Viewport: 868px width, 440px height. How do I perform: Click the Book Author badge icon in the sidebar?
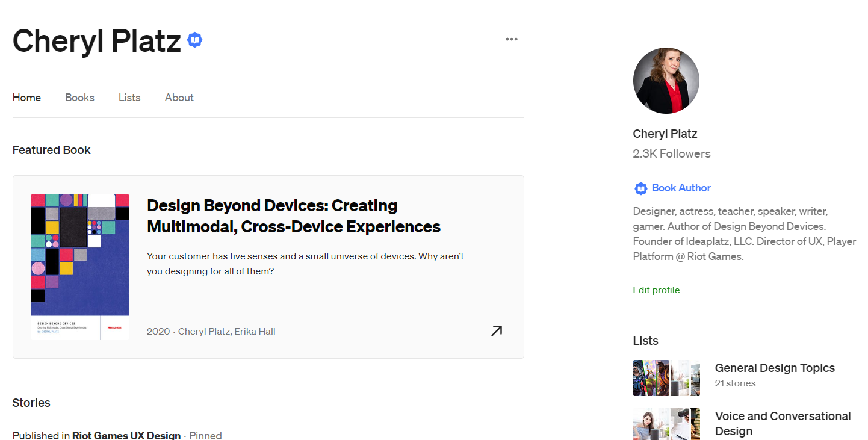point(640,188)
